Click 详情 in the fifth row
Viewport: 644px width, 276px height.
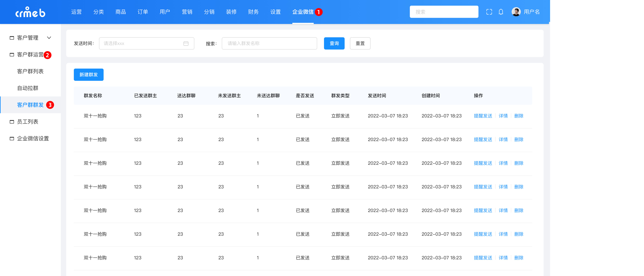(503, 211)
